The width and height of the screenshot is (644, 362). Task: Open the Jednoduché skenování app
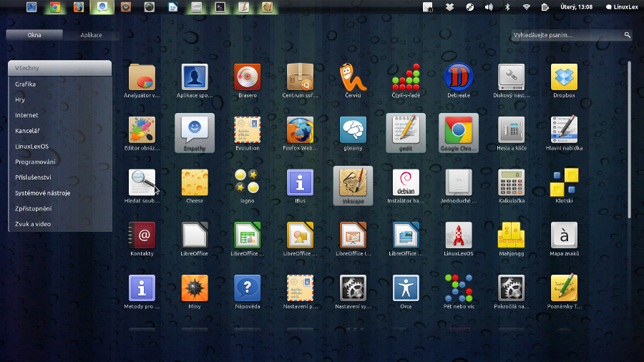click(x=459, y=186)
